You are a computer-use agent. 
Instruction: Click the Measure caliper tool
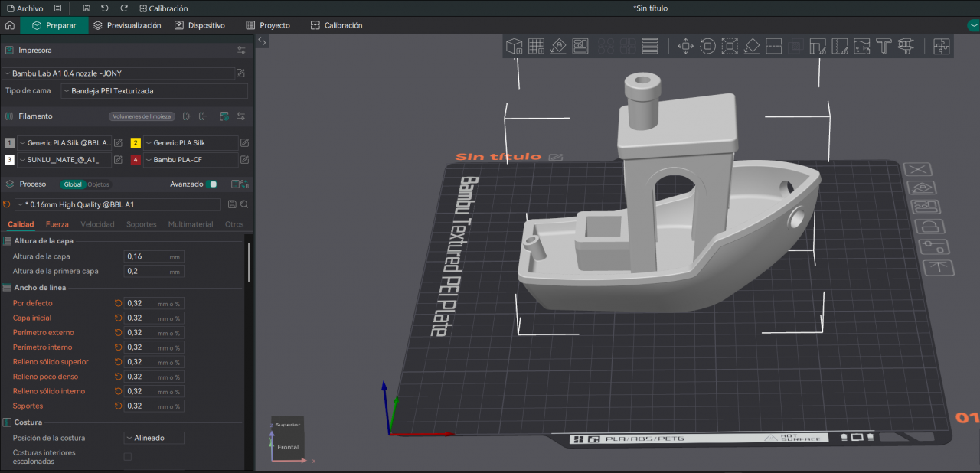(x=906, y=47)
